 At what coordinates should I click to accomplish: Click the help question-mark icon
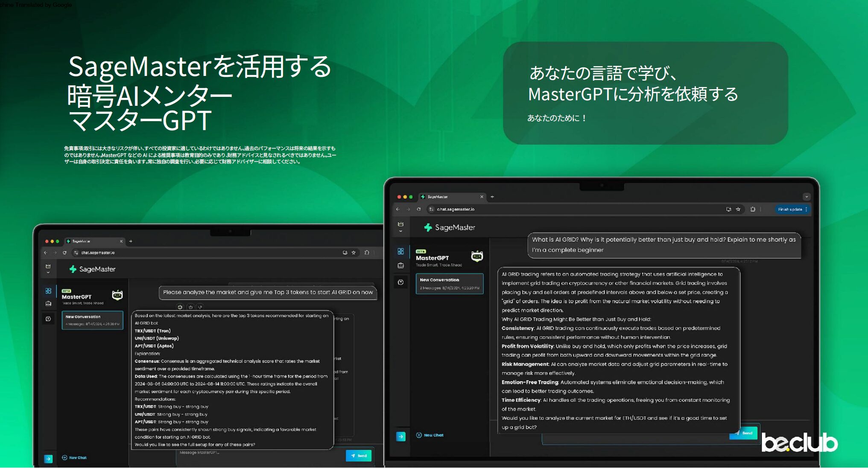pyautogui.click(x=400, y=282)
